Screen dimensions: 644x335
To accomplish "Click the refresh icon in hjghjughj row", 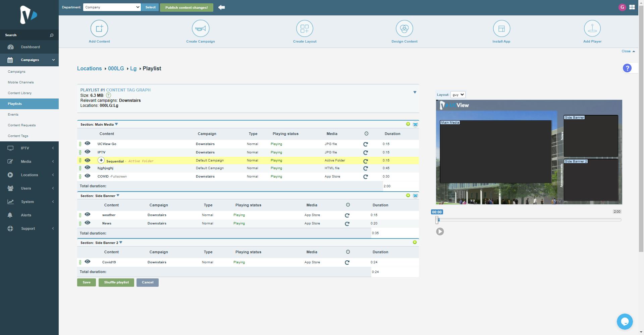I will [x=366, y=169].
